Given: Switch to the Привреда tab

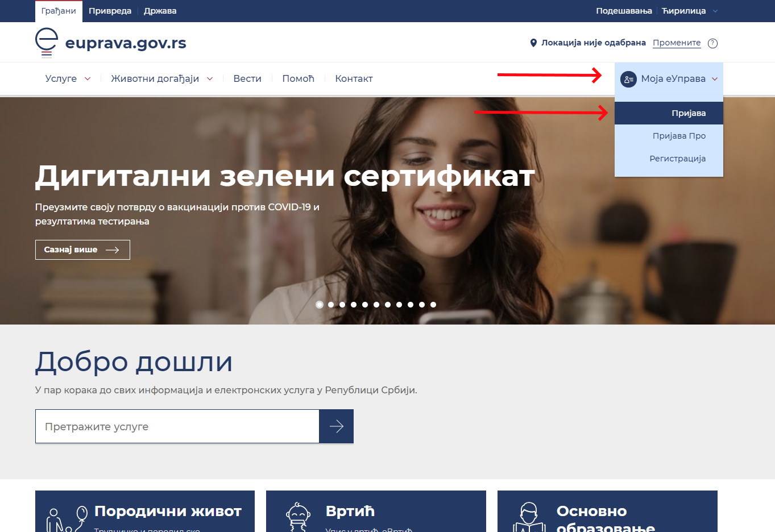Looking at the screenshot, I should 110,10.
